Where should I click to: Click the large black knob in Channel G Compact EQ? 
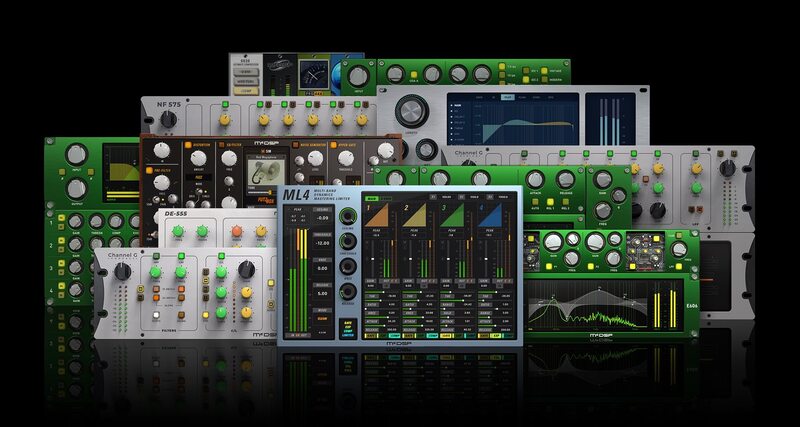pyautogui.click(x=246, y=269)
